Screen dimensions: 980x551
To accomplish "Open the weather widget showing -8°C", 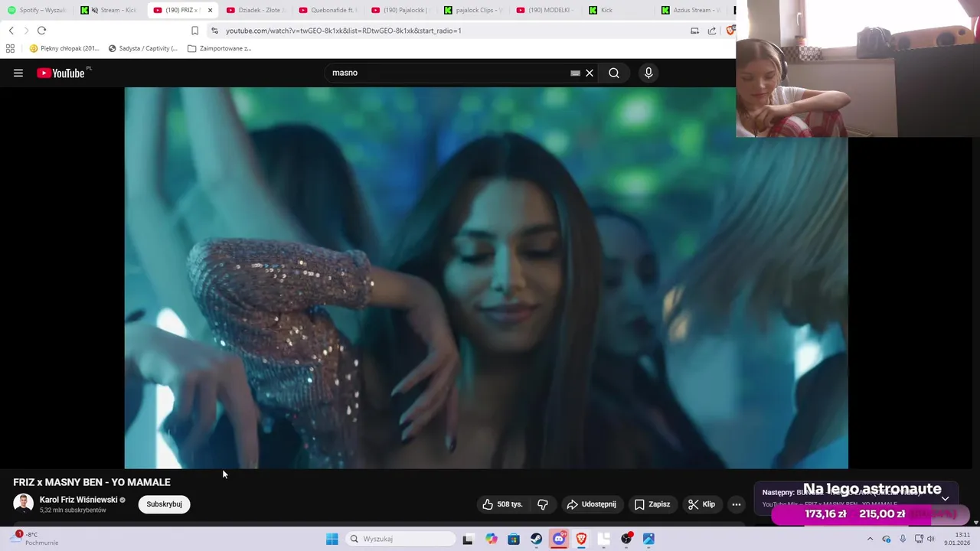I will click(34, 538).
